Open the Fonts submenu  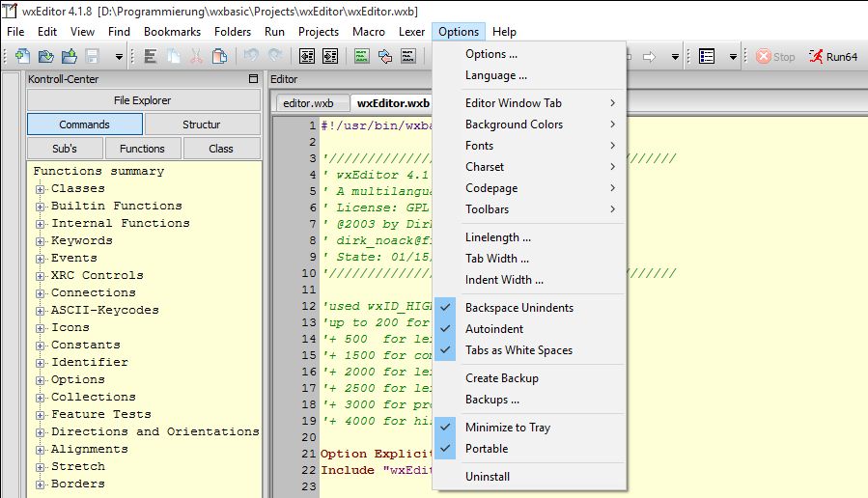[x=479, y=146]
